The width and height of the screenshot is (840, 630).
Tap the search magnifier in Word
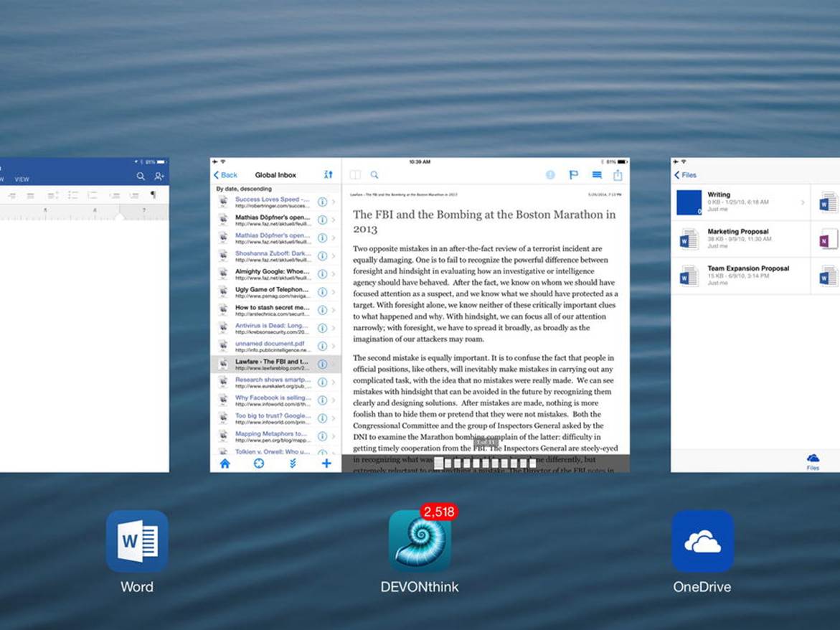141,176
